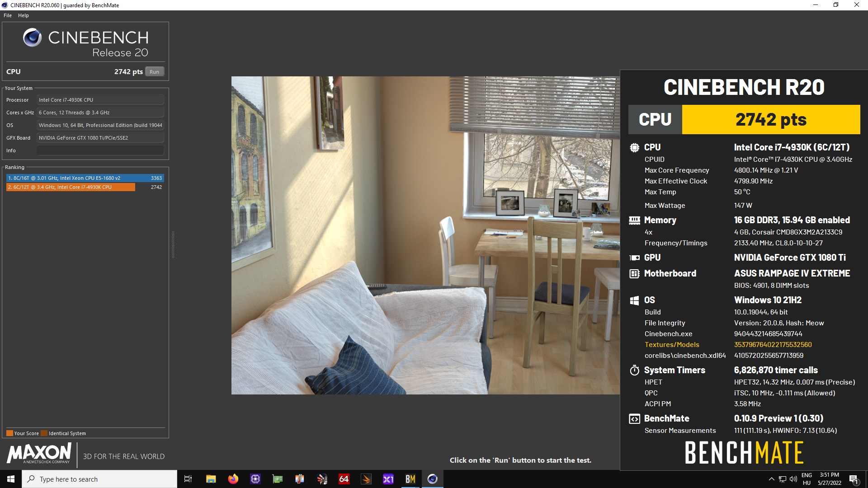Click the MAXON logo
This screenshot has width=868, height=488.
tap(39, 453)
